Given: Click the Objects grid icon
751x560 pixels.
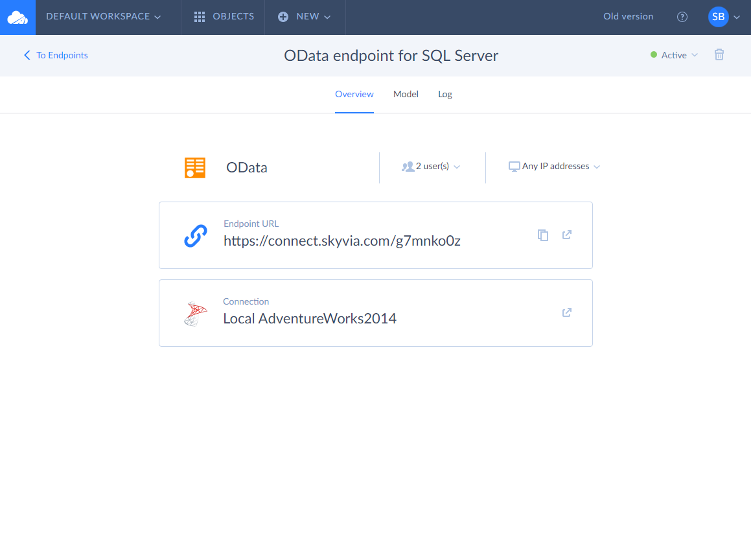Looking at the screenshot, I should [x=199, y=17].
